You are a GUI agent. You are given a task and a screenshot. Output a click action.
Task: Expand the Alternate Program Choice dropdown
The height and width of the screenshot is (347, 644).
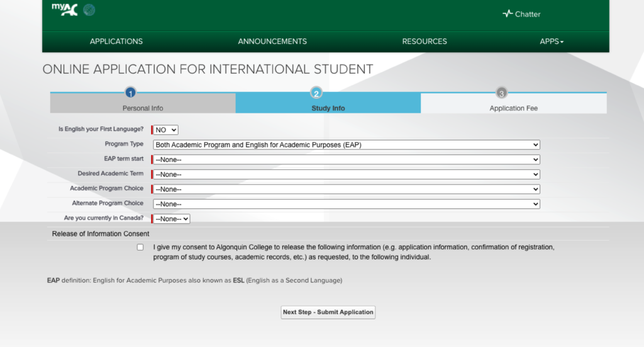pyautogui.click(x=347, y=204)
